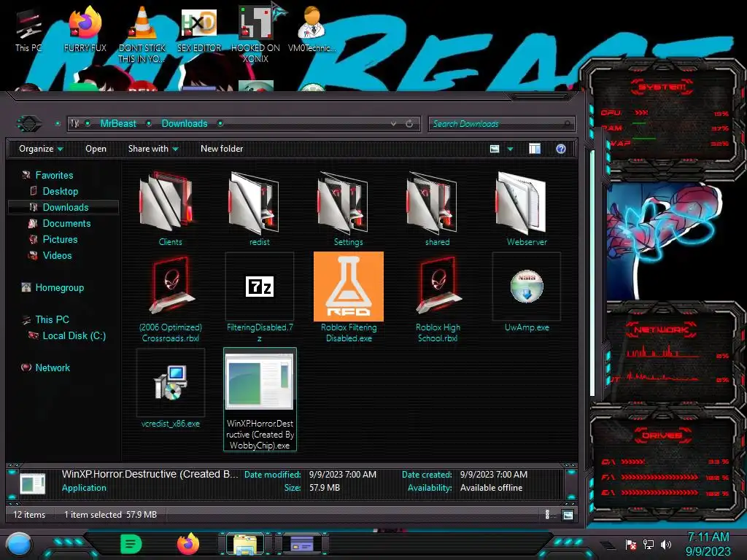747x560 pixels.
Task: Expand the MrBeast breadcrumb arrow
Action: (x=149, y=124)
